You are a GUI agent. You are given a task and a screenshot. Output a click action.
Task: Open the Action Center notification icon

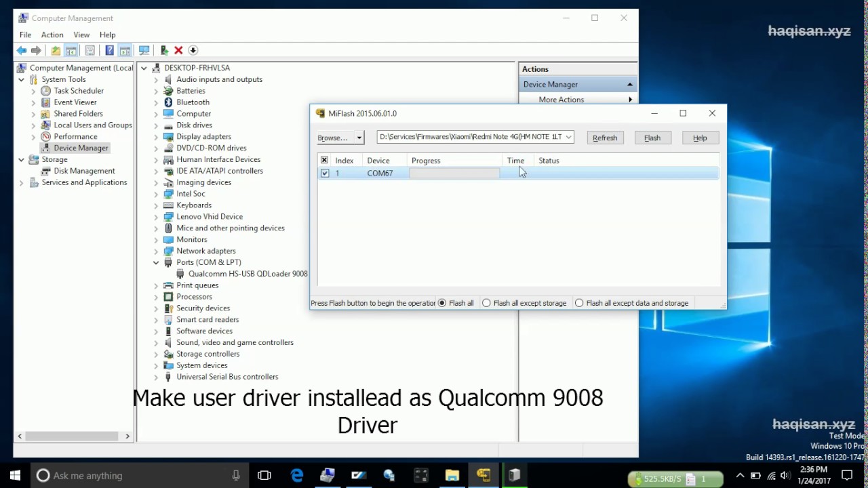click(846, 476)
